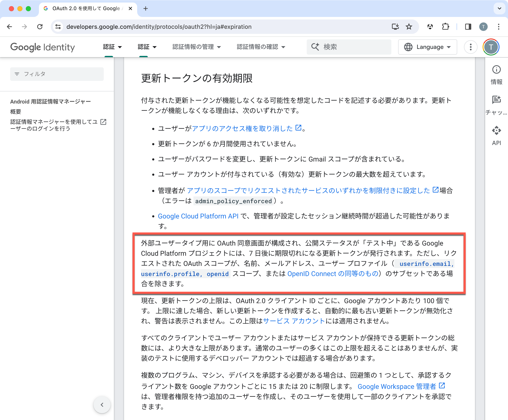Click the 検索 search field

[x=349, y=47]
